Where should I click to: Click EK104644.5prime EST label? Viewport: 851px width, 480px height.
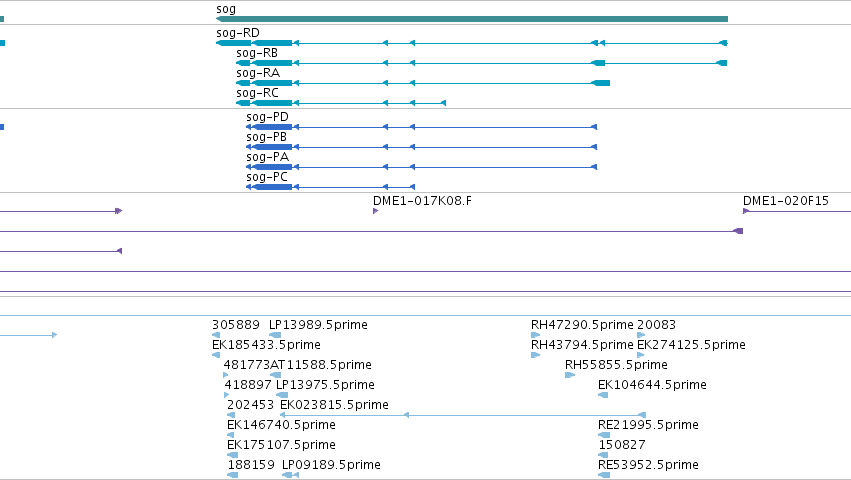pyautogui.click(x=652, y=385)
